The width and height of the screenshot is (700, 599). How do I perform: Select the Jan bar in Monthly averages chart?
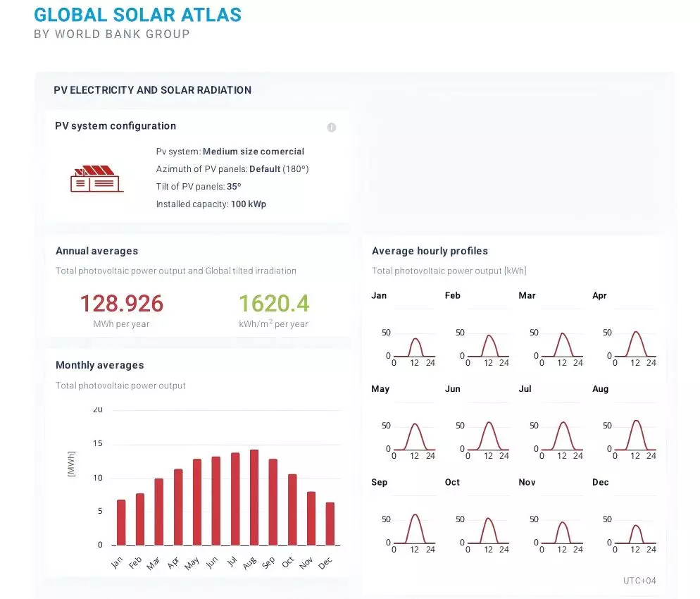(x=121, y=522)
